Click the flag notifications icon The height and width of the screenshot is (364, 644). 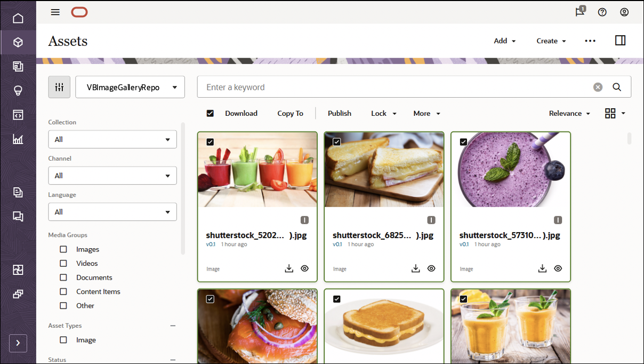[580, 12]
